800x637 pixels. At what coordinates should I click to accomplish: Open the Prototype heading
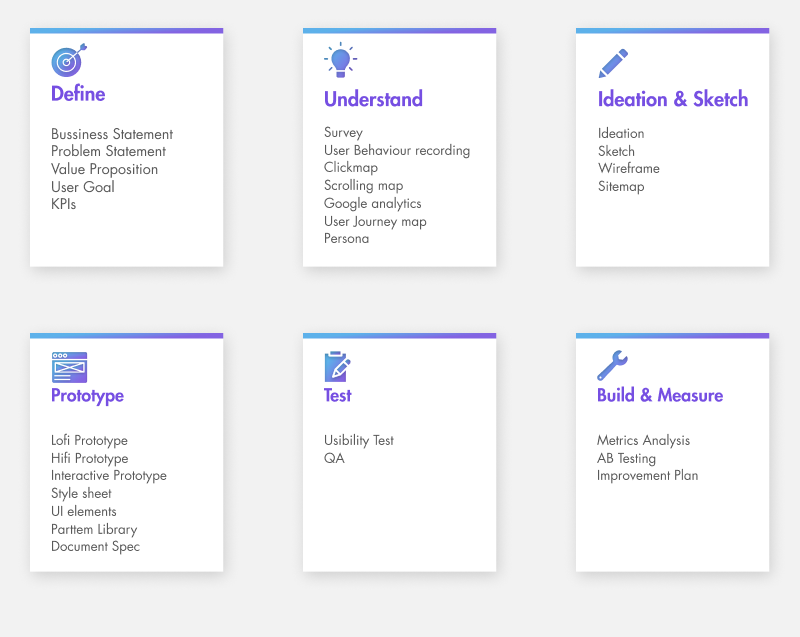[x=87, y=396]
